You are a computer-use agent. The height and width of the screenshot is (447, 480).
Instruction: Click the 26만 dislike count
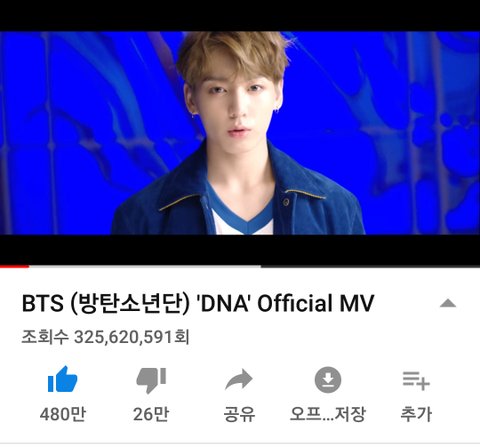[151, 415]
